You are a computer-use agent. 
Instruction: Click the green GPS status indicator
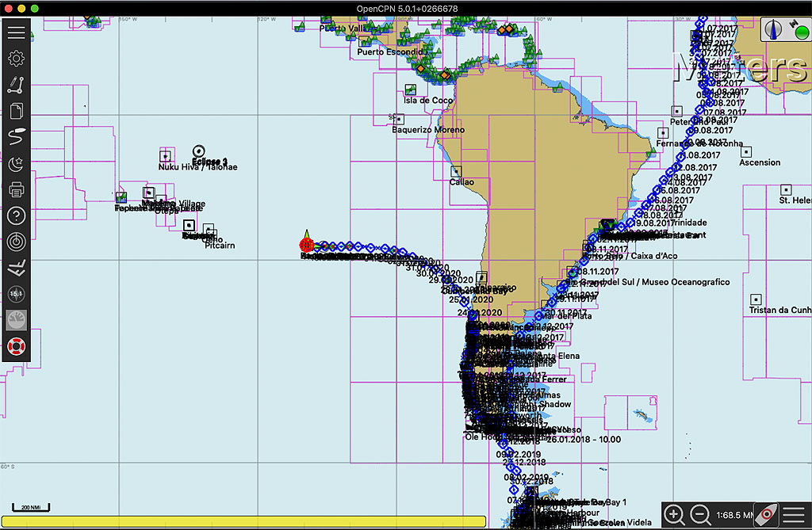801,32
